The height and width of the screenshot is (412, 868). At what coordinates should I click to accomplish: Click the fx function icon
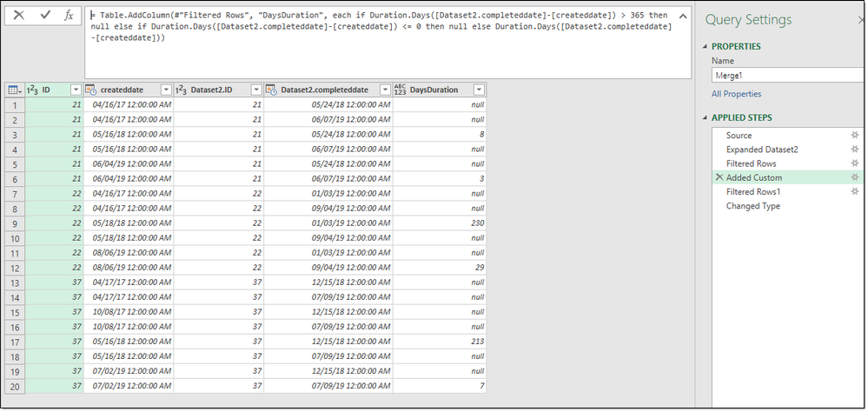coord(69,16)
